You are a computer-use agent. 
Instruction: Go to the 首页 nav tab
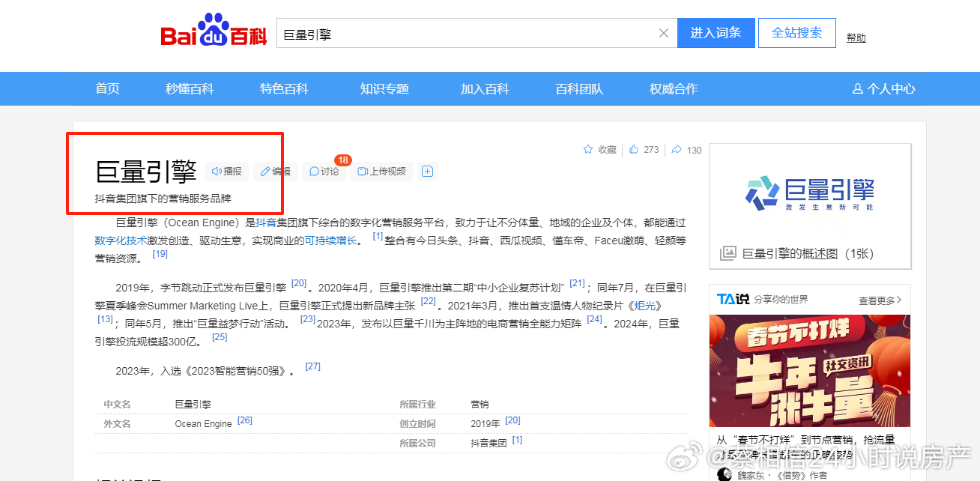coord(107,89)
